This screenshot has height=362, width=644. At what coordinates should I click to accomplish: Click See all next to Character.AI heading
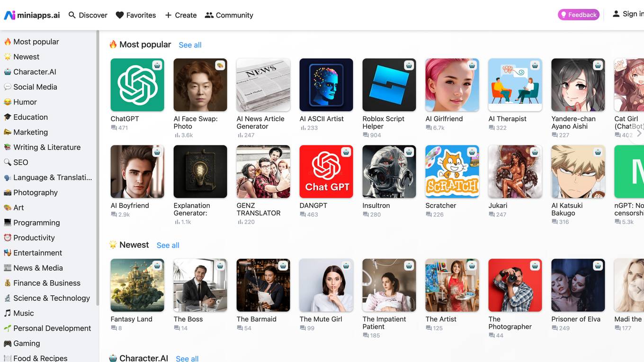point(187,359)
